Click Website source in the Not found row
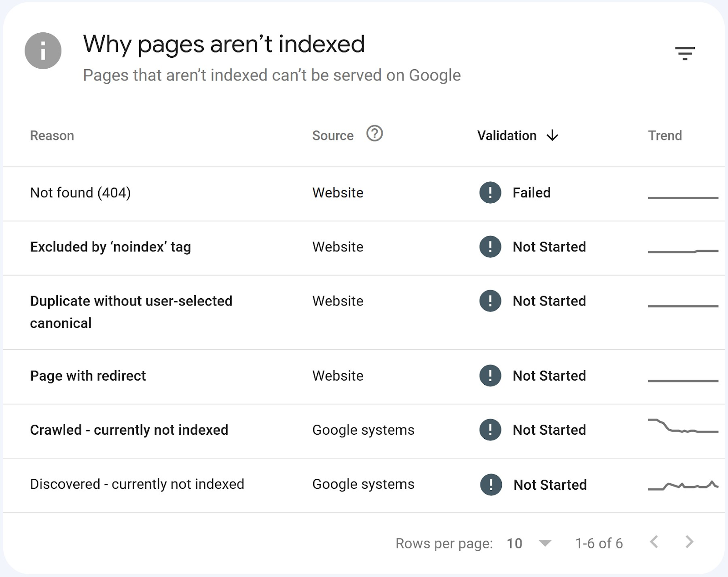Screen dimensions: 728x577 click(338, 193)
